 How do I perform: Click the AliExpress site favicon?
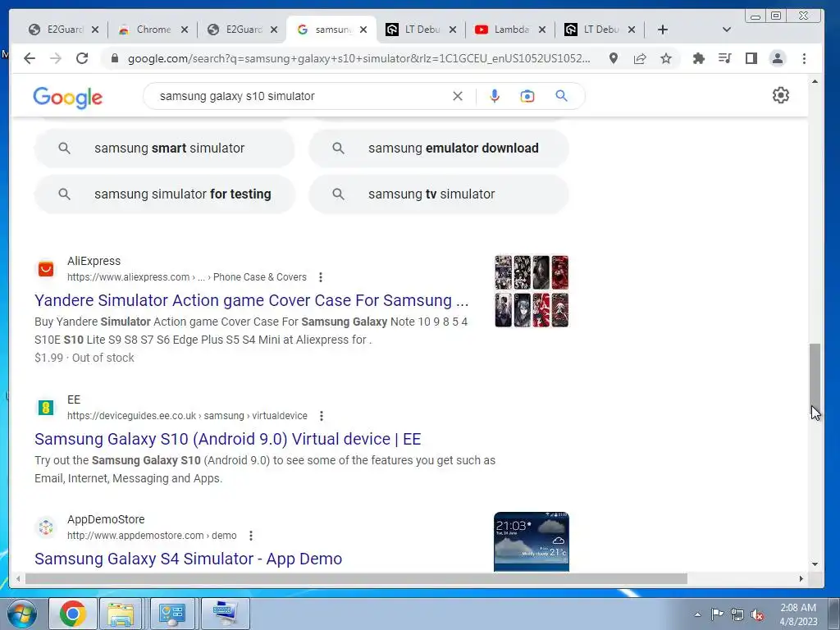46,269
